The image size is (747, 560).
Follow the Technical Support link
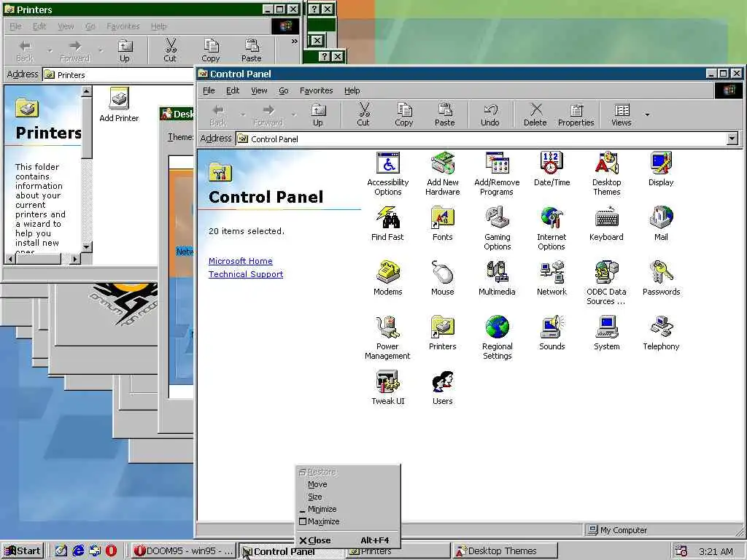coord(246,274)
